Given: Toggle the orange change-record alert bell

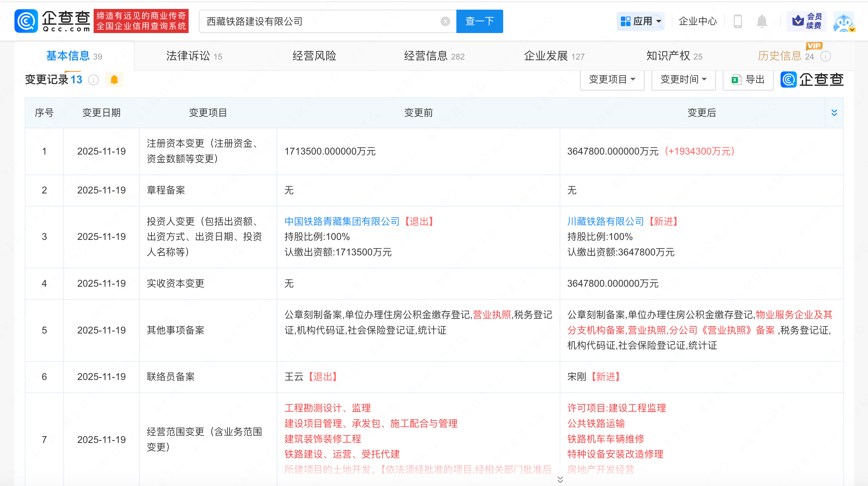Looking at the screenshot, I should pos(114,80).
